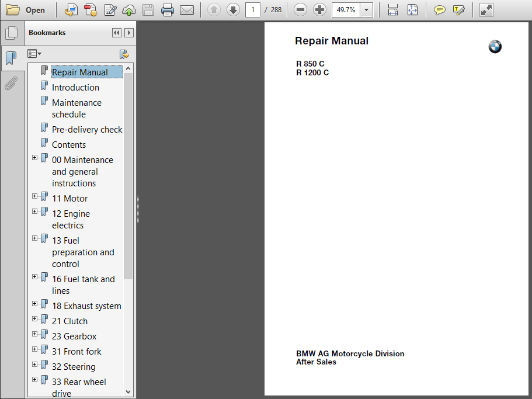Expand the 12 Engine electrics node
Screen dimensions: 532x399
[34, 211]
